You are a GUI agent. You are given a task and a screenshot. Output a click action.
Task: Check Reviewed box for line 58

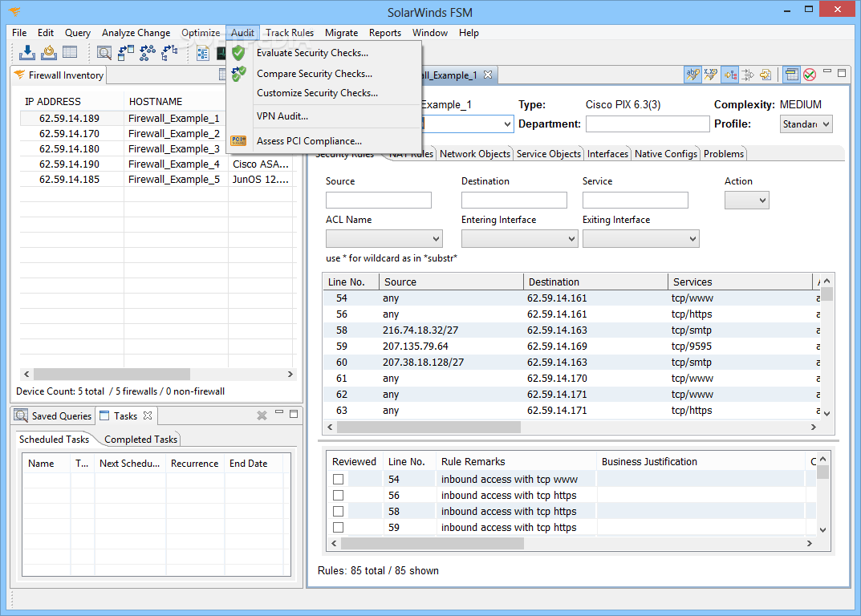pos(339,511)
